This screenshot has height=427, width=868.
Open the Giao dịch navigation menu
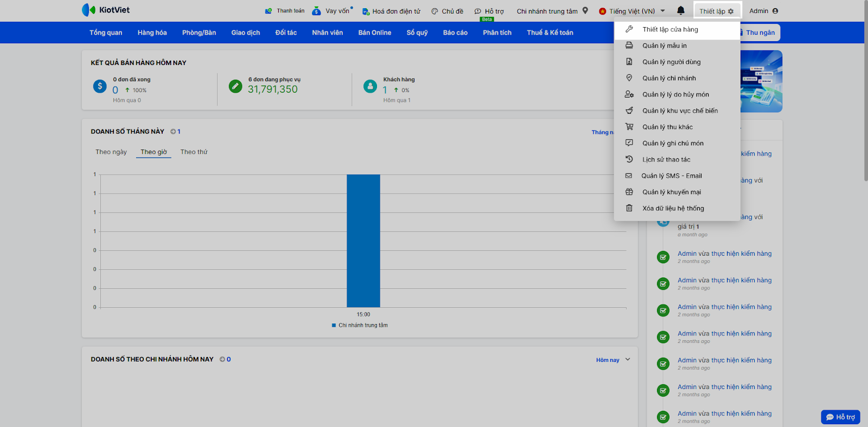pyautogui.click(x=246, y=33)
